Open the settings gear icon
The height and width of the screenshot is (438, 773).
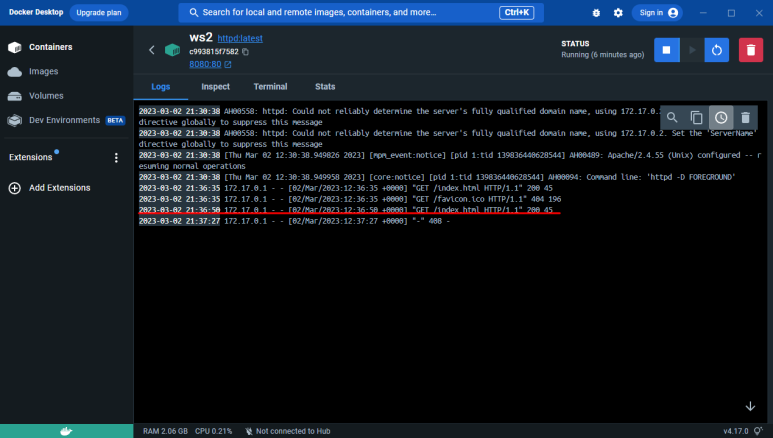click(x=618, y=13)
